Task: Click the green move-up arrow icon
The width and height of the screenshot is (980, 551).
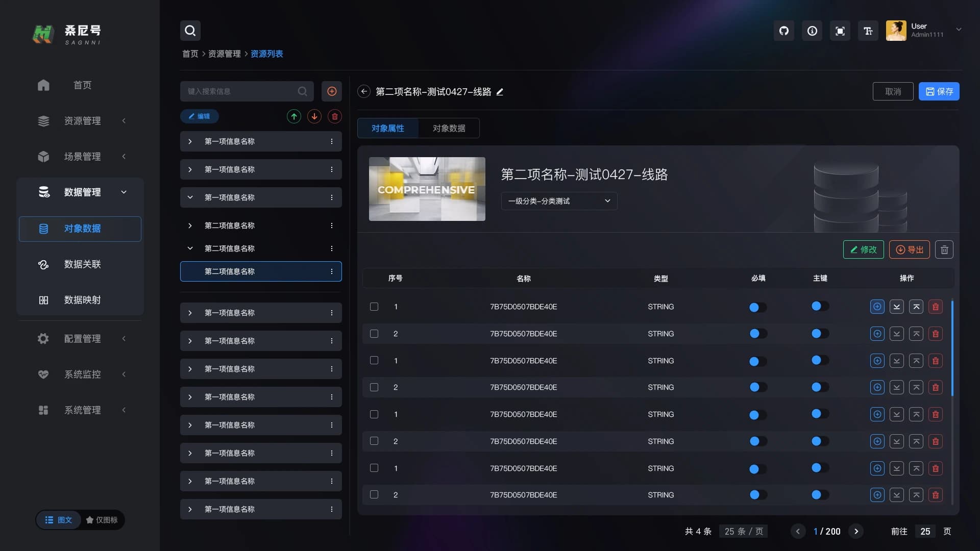Action: pyautogui.click(x=294, y=116)
